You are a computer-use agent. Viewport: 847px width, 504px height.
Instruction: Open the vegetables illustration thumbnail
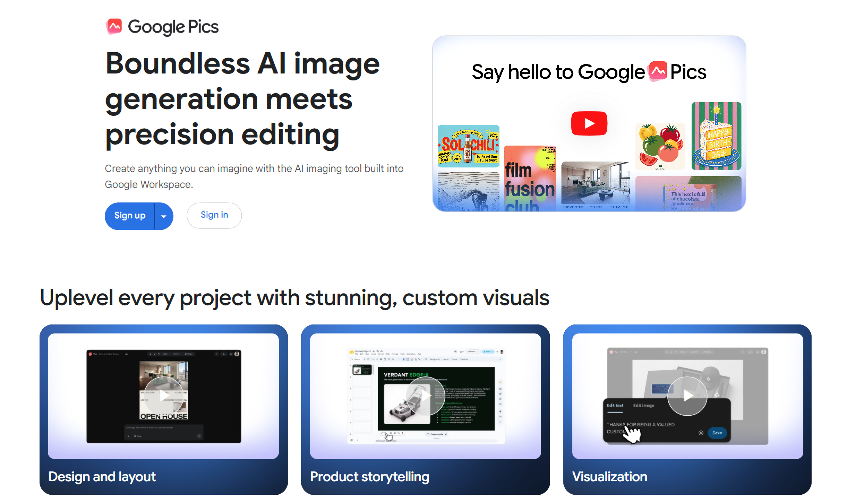(660, 146)
